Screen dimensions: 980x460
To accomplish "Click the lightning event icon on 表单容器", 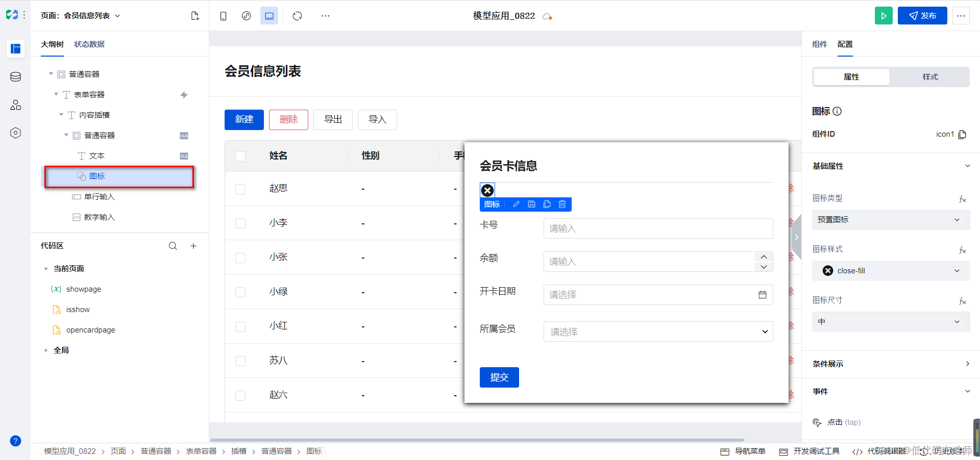I will pyautogui.click(x=184, y=95).
